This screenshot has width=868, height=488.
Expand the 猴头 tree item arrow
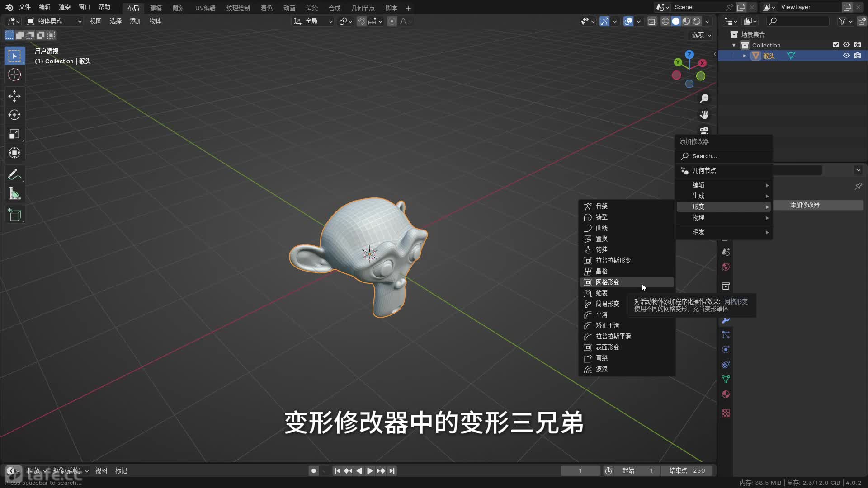745,56
